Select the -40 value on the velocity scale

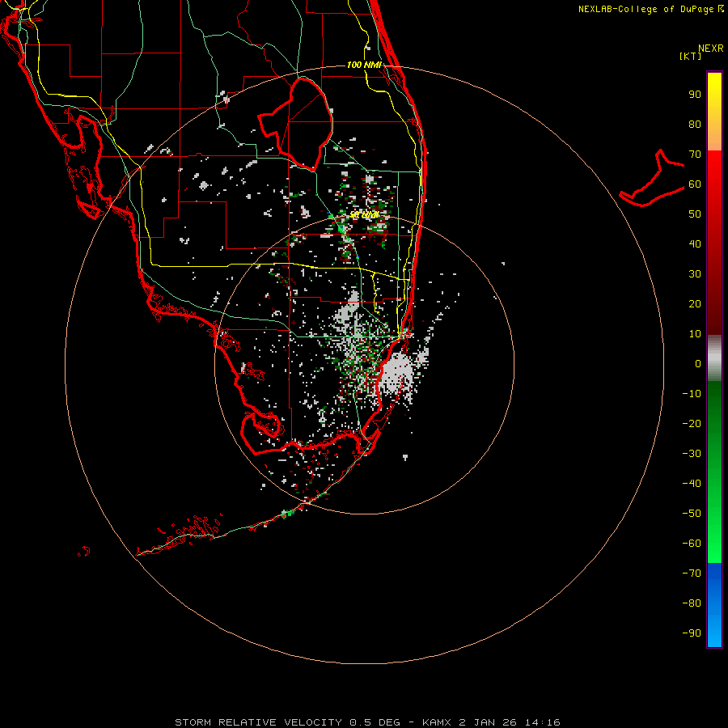692,484
